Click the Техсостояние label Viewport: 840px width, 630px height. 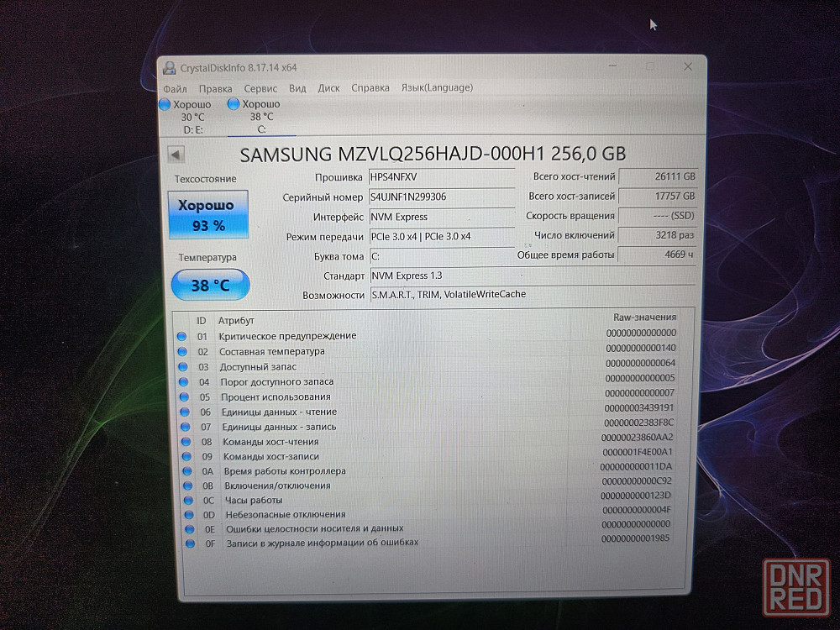click(205, 179)
